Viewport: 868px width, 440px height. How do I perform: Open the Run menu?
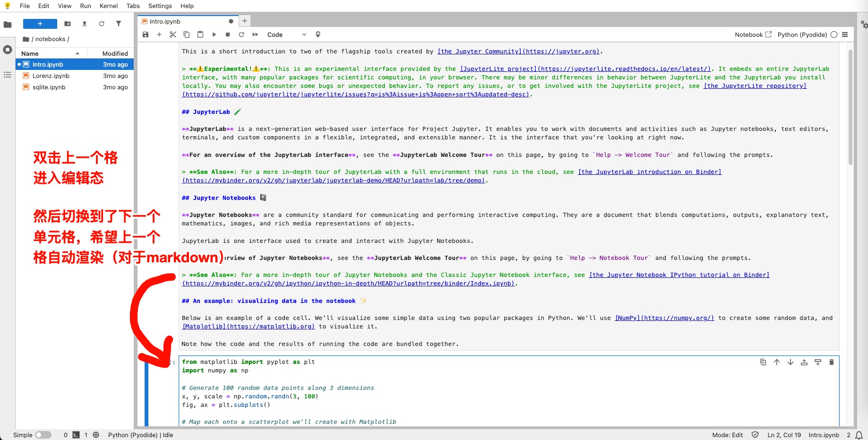coord(86,6)
